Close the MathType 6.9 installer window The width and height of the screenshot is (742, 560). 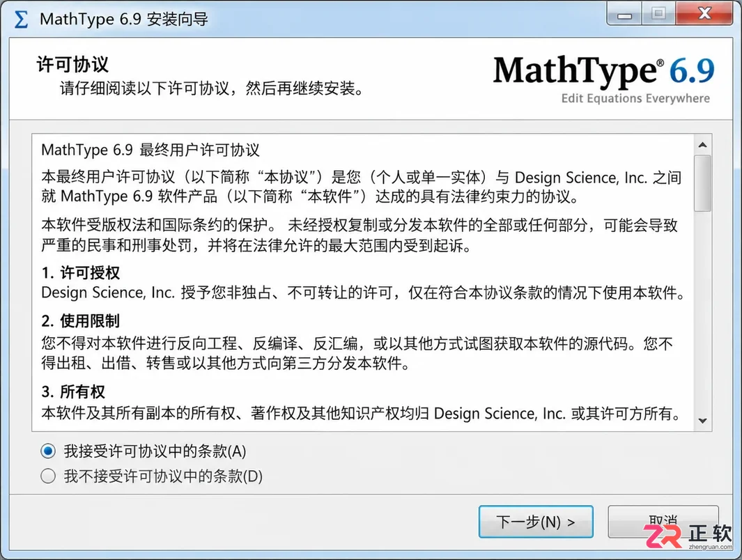[704, 14]
